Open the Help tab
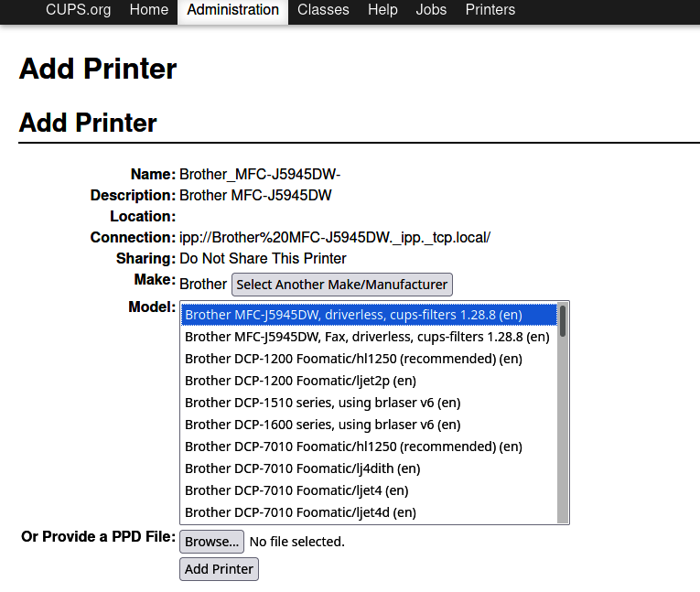This screenshot has height=592, width=700. [x=382, y=10]
